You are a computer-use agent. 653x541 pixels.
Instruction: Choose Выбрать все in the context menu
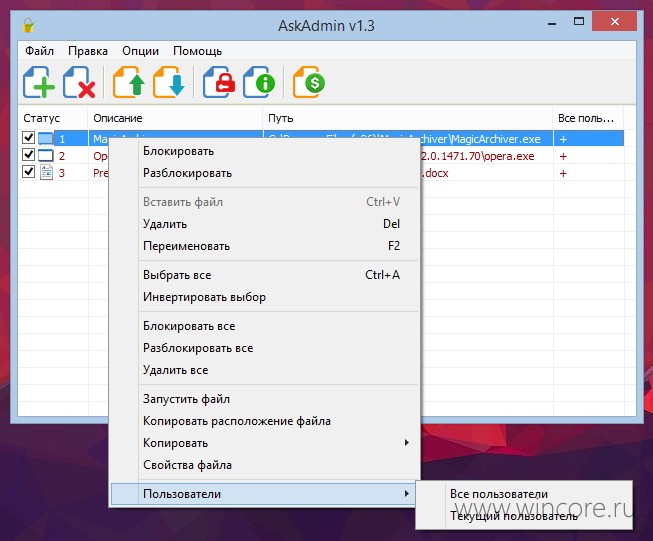265,275
